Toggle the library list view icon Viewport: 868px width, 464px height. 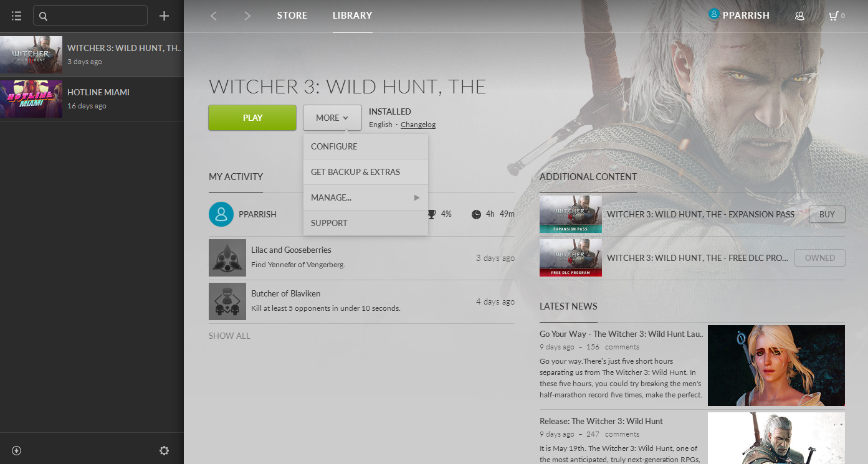(16, 16)
